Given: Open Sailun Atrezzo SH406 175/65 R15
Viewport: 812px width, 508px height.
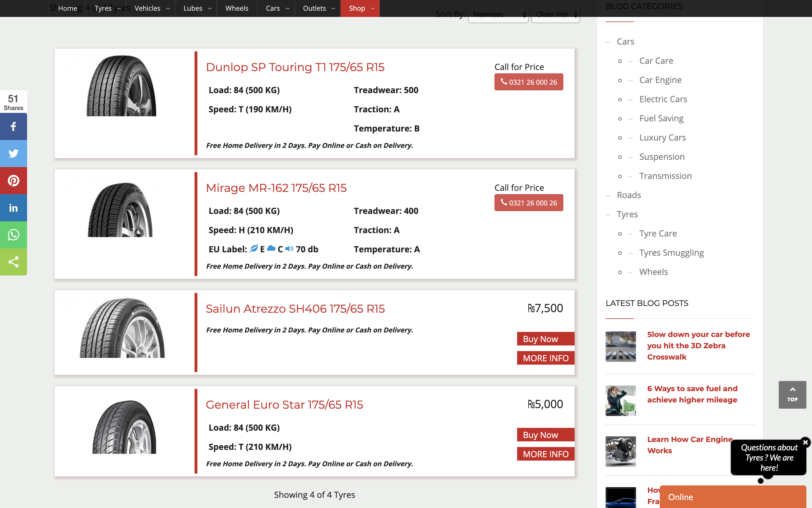Looking at the screenshot, I should tap(295, 308).
